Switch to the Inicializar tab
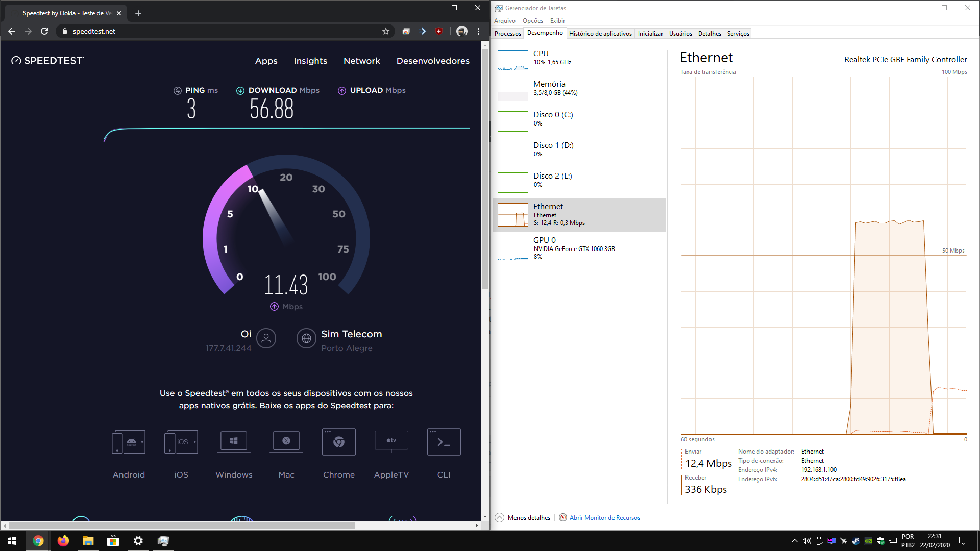 click(650, 34)
